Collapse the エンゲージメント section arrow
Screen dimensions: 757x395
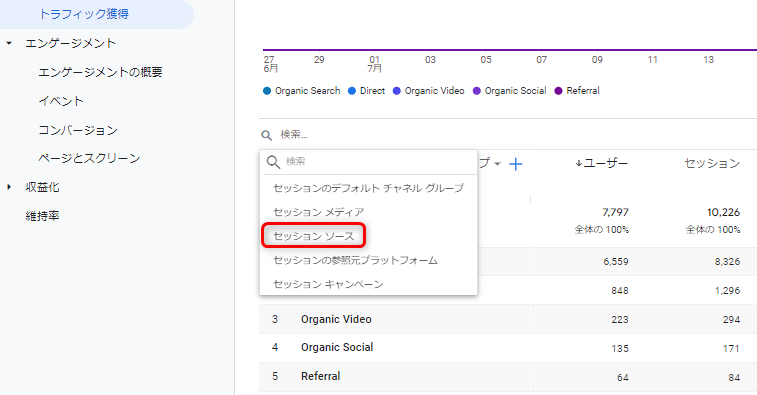pyautogui.click(x=9, y=43)
